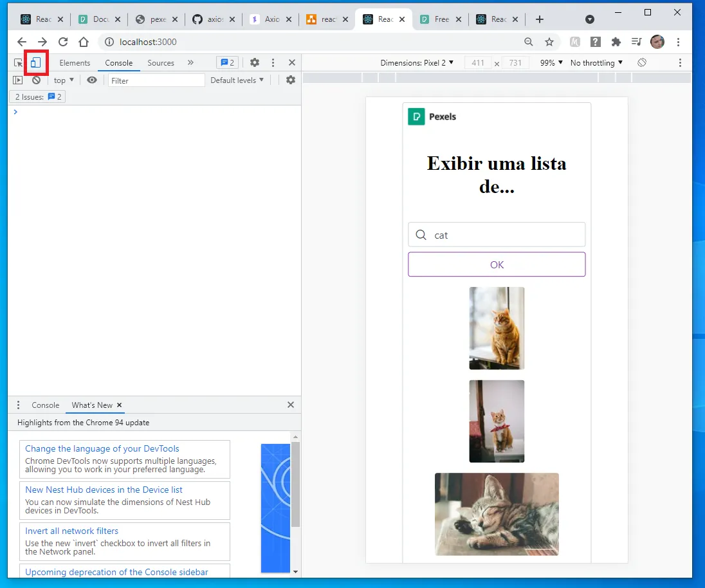
Task: Clear the console
Action: pyautogui.click(x=37, y=80)
